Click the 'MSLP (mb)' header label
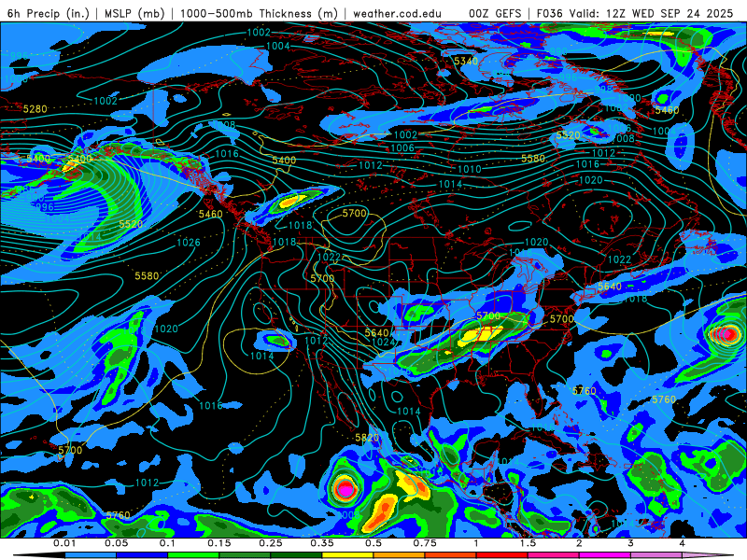Image resolution: width=747 pixels, height=560 pixels. (134, 13)
